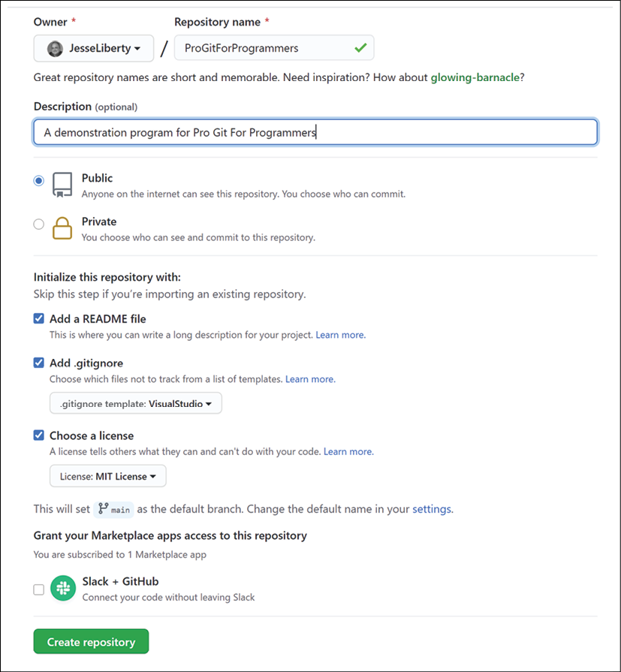621x672 pixels.
Task: Toggle the Add .gitignore checkbox
Action: pos(38,363)
